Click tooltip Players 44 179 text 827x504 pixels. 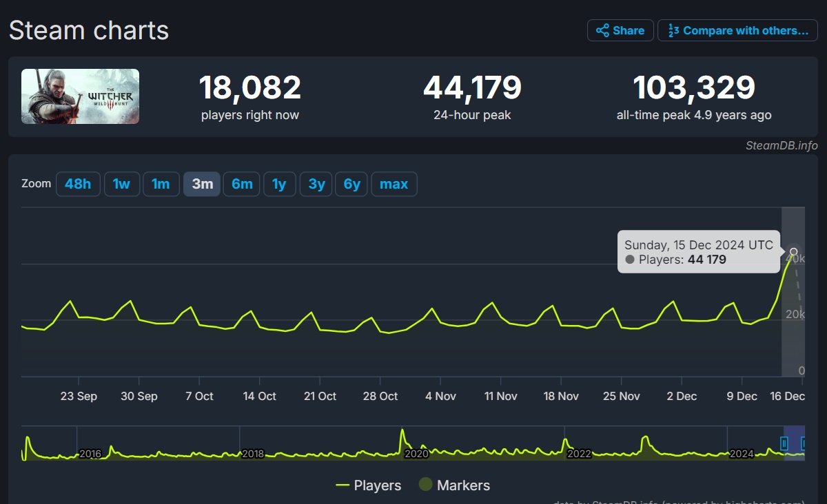point(682,260)
